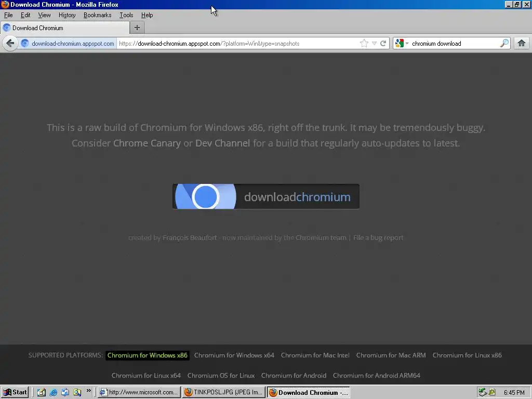The width and height of the screenshot is (532, 399).
Task: Click the second system tray icon
Action: pos(492,392)
